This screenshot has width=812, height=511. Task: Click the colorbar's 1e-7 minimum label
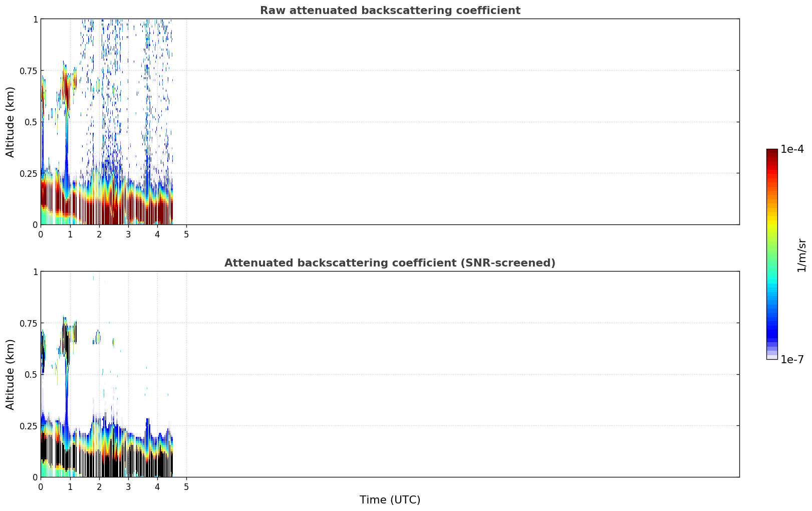click(792, 359)
